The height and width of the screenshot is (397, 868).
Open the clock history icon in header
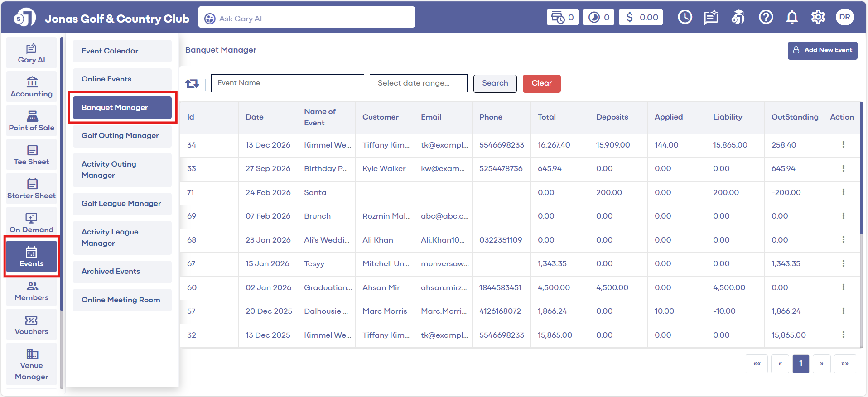[685, 18]
